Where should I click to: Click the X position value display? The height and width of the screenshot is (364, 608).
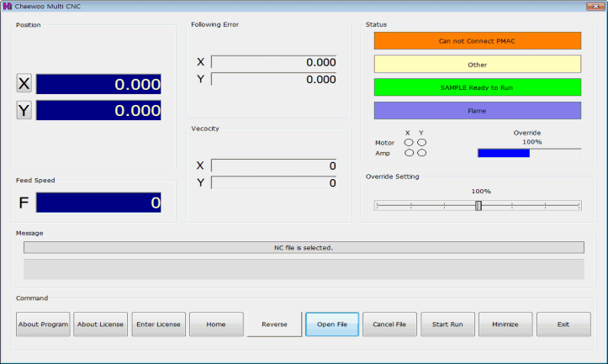click(x=98, y=84)
